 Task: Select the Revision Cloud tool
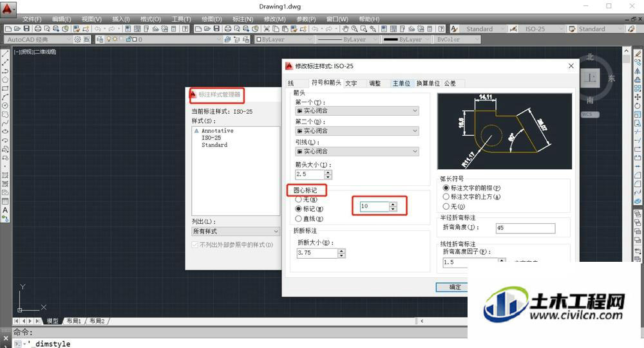click(x=5, y=114)
